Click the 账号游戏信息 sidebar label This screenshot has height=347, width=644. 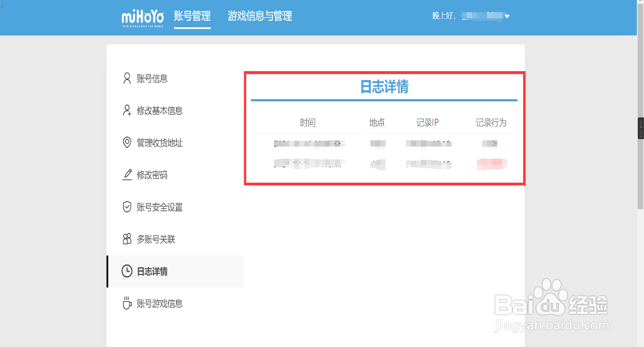[x=160, y=303]
